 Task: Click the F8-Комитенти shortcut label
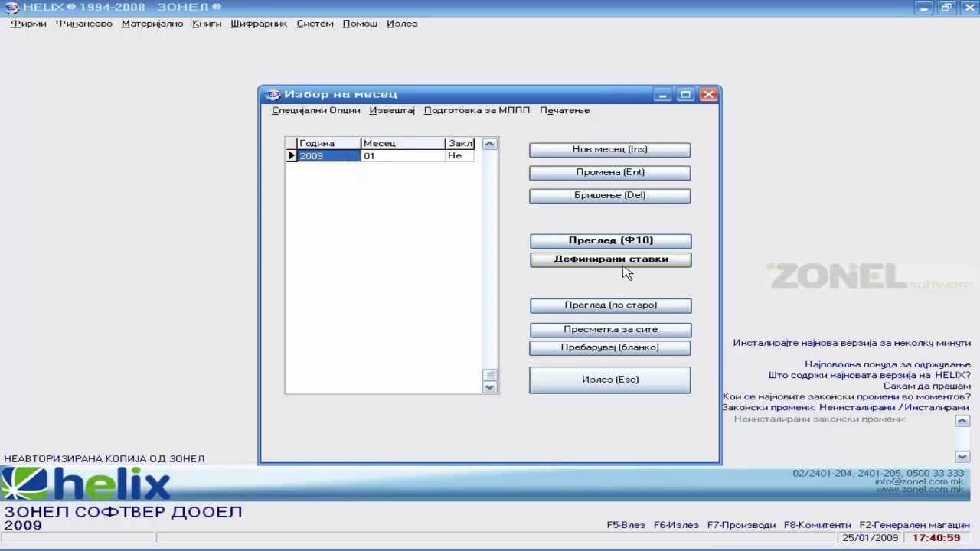tap(817, 525)
